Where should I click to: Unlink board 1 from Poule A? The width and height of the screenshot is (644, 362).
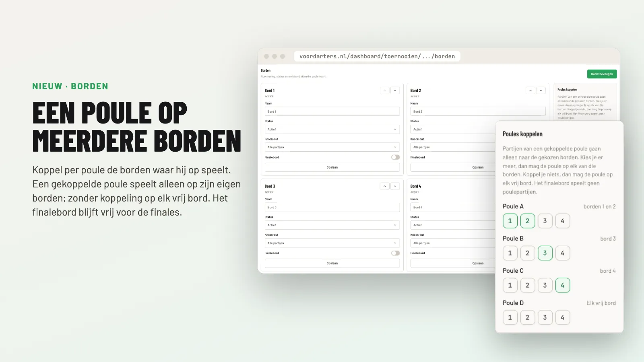(510, 221)
